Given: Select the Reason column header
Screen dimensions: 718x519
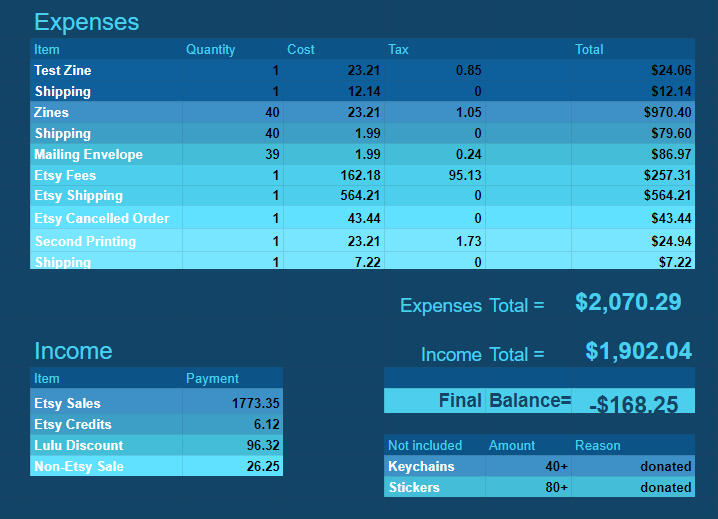Looking at the screenshot, I should [598, 445].
